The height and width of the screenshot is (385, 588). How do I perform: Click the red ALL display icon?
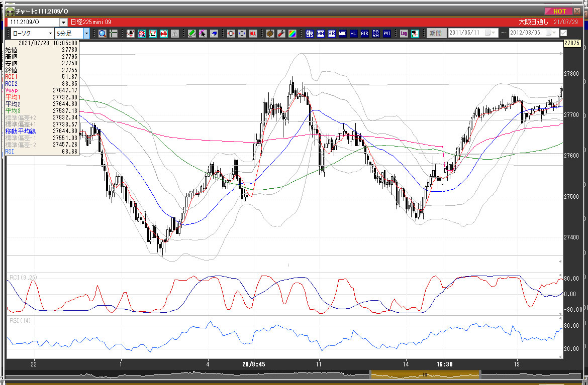click(x=253, y=34)
